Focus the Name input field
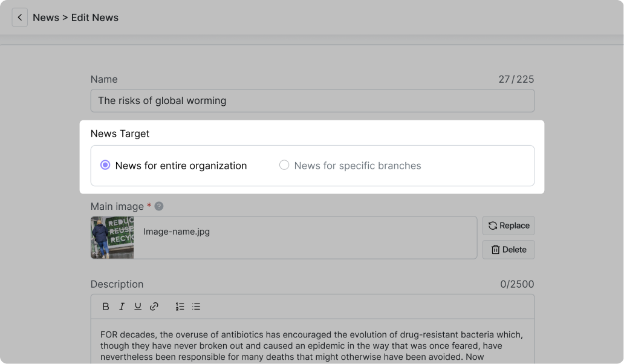Image resolution: width=624 pixels, height=364 pixels. [312, 101]
